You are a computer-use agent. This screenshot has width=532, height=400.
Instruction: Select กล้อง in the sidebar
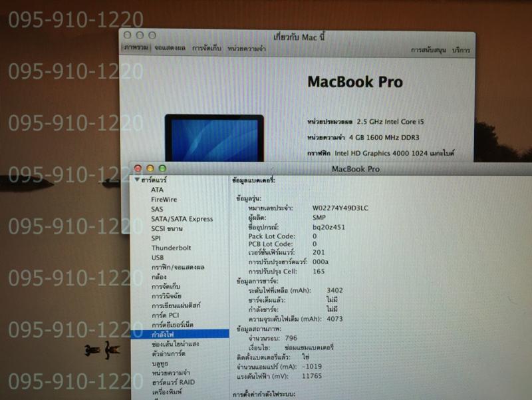point(159,277)
